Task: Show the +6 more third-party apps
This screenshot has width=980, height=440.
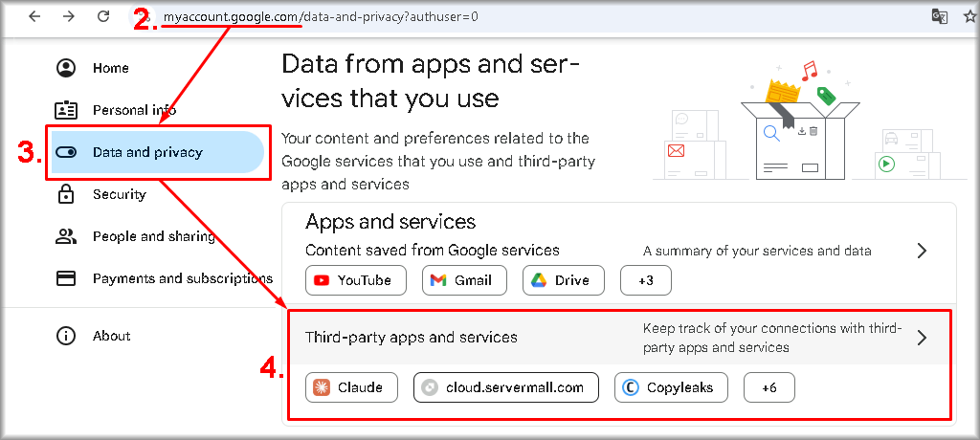Action: point(768,387)
